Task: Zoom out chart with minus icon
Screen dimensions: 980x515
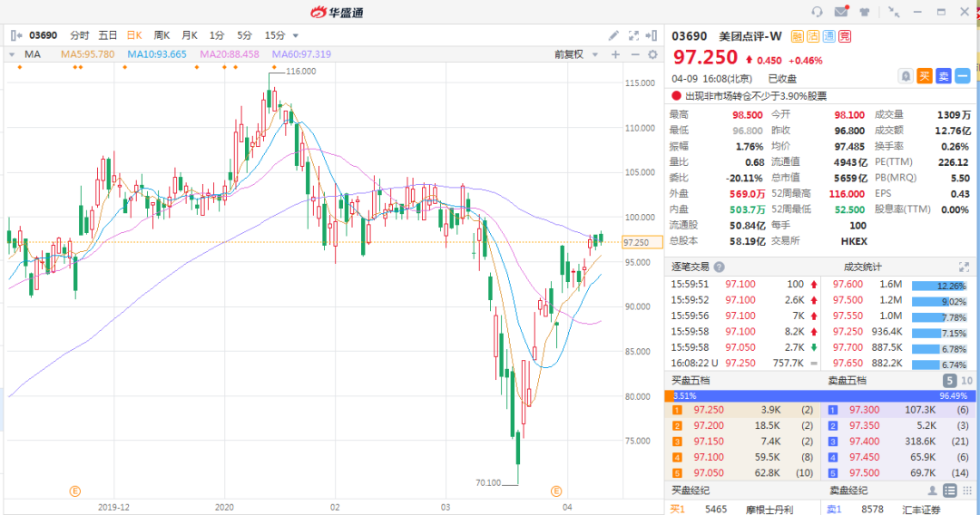Action: (635, 54)
